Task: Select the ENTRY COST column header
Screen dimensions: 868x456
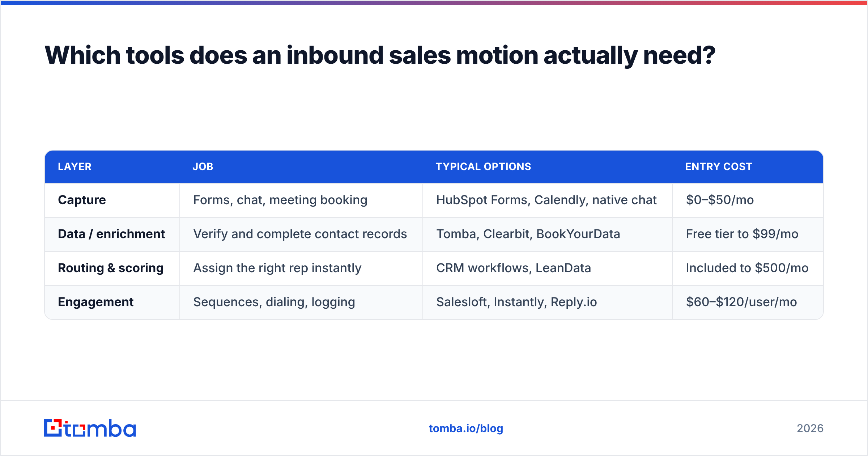Action: click(x=719, y=166)
